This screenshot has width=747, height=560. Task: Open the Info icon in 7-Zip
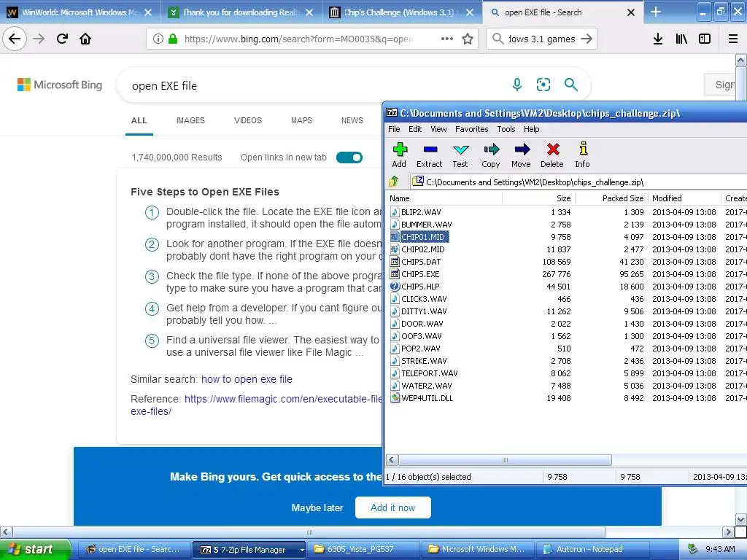point(583,149)
